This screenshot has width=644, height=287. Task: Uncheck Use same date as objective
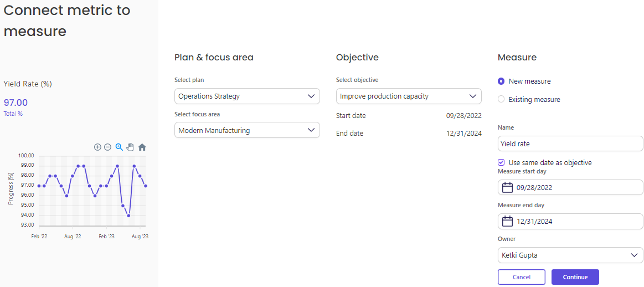501,163
